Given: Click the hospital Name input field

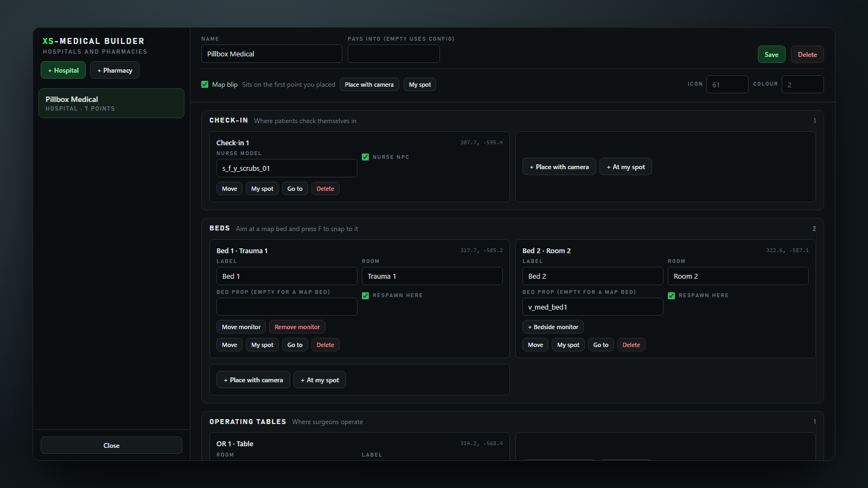Looking at the screenshot, I should pos(272,54).
